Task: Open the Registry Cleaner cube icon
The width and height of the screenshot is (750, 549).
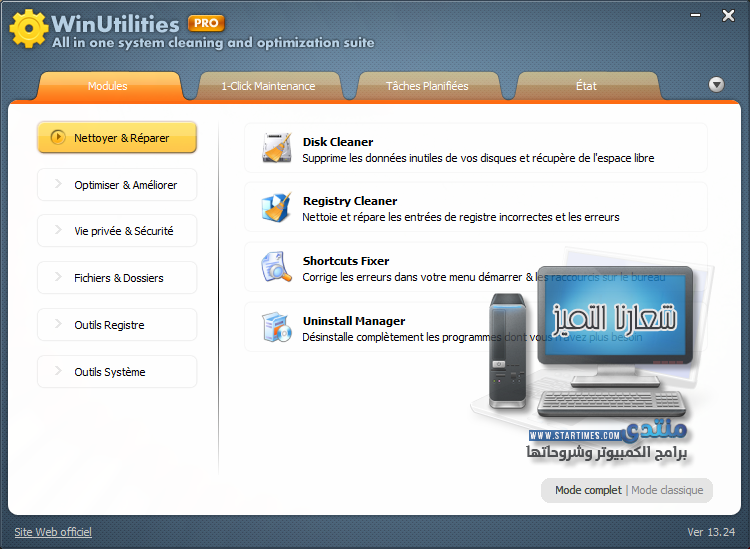Action: [x=277, y=207]
